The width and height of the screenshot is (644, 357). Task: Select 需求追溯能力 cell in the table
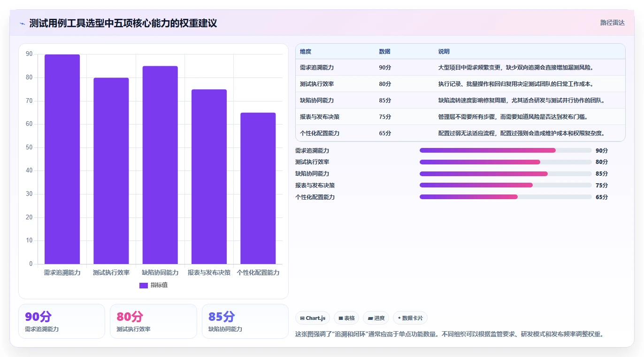coord(317,68)
